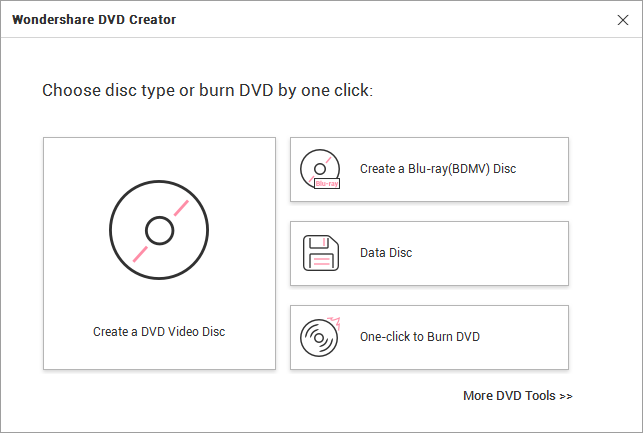Click the Data Disc floppy icon
643x433 pixels.
point(321,253)
